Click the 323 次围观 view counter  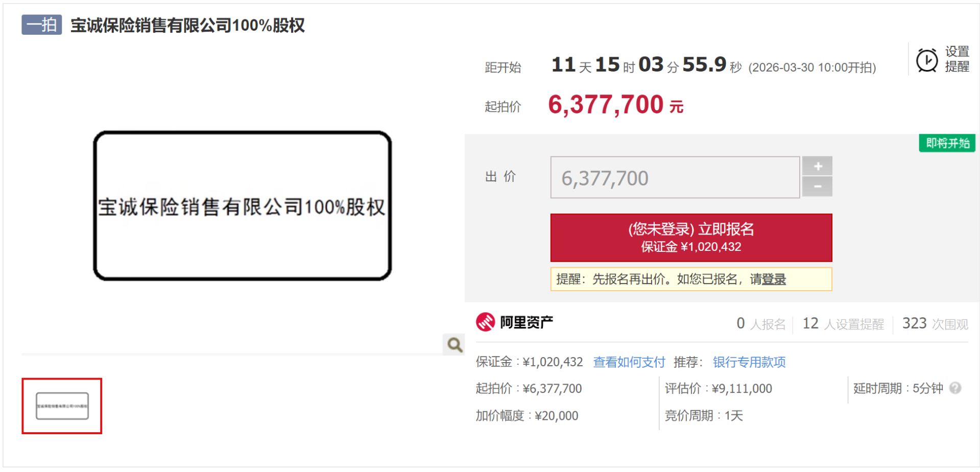tap(935, 324)
